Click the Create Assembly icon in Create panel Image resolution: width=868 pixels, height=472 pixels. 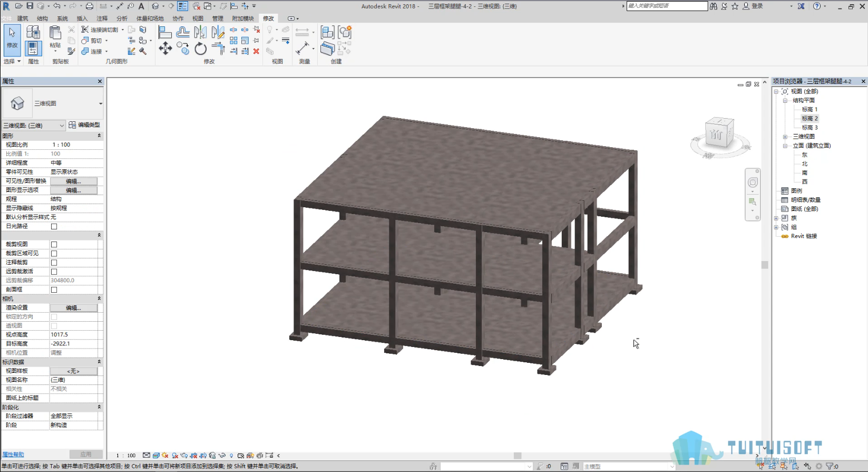[327, 32]
